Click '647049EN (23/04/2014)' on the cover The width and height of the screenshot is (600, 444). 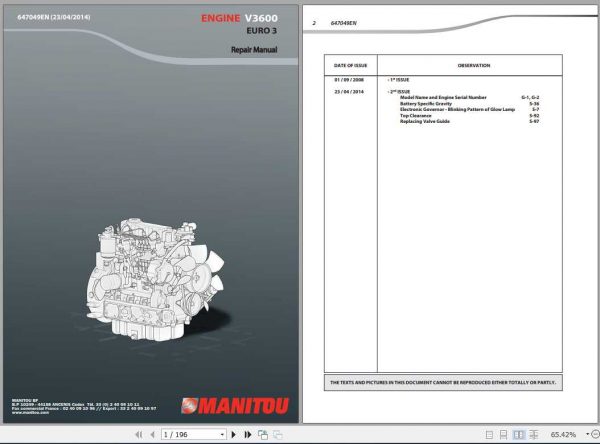[54, 17]
